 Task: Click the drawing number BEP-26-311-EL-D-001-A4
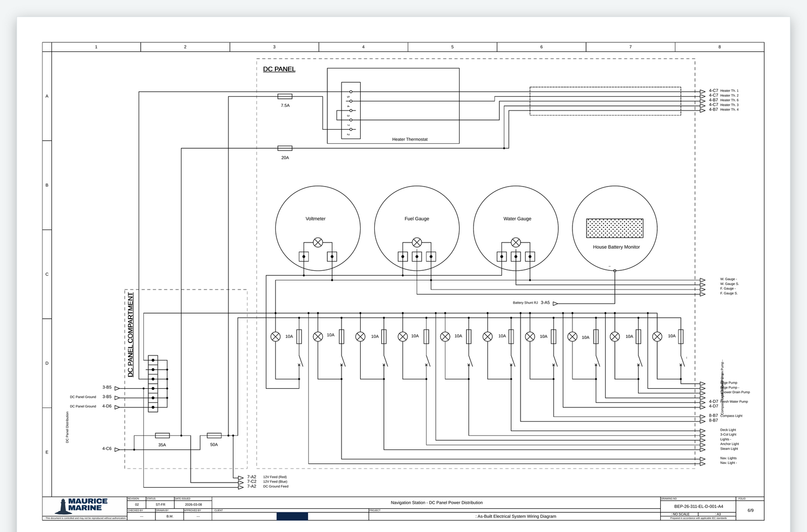coord(699,506)
